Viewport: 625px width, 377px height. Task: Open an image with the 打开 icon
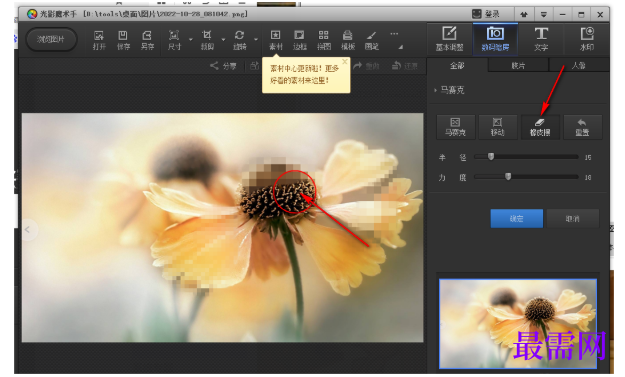pyautogui.click(x=99, y=40)
